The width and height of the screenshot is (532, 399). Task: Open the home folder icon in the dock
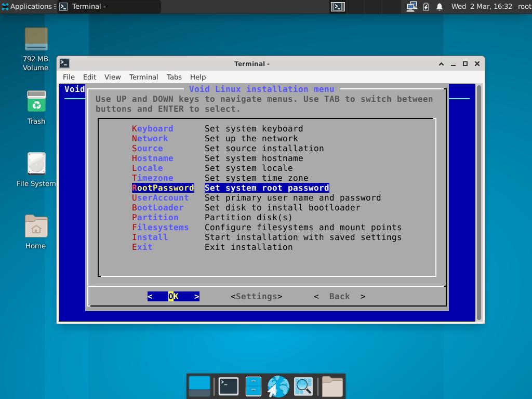[332, 386]
